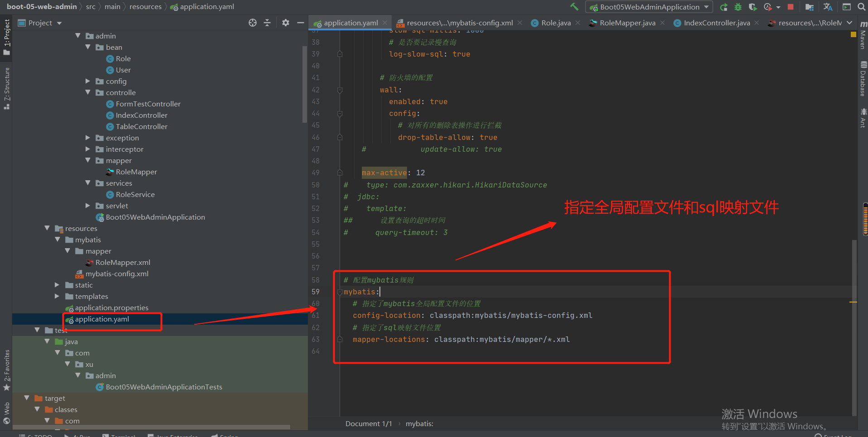The height and width of the screenshot is (437, 868).
Task: Click the Run with Profiler icon
Action: click(x=767, y=7)
